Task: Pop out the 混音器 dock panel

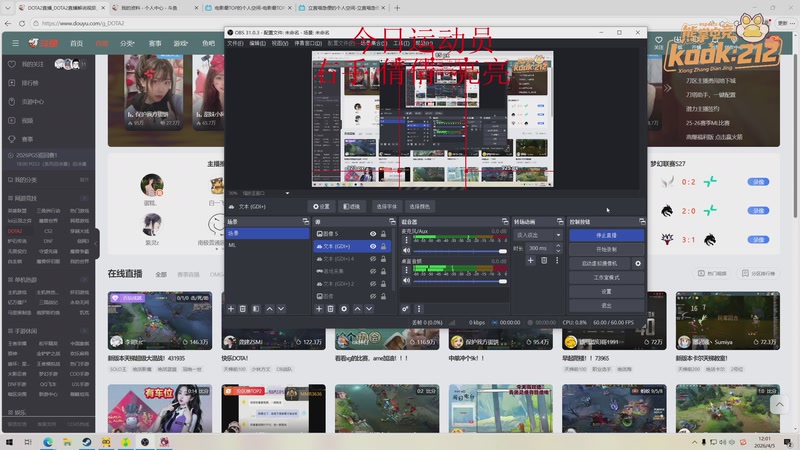Action: click(x=505, y=221)
